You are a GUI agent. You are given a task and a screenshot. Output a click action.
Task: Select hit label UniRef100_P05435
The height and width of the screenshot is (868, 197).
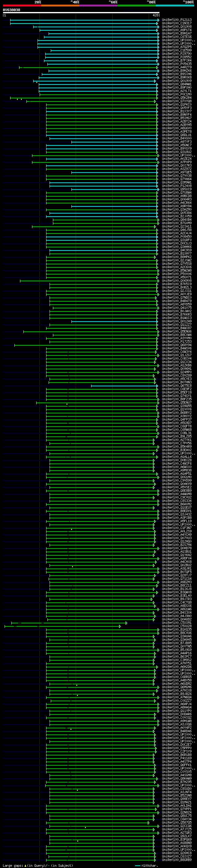(177, 64)
